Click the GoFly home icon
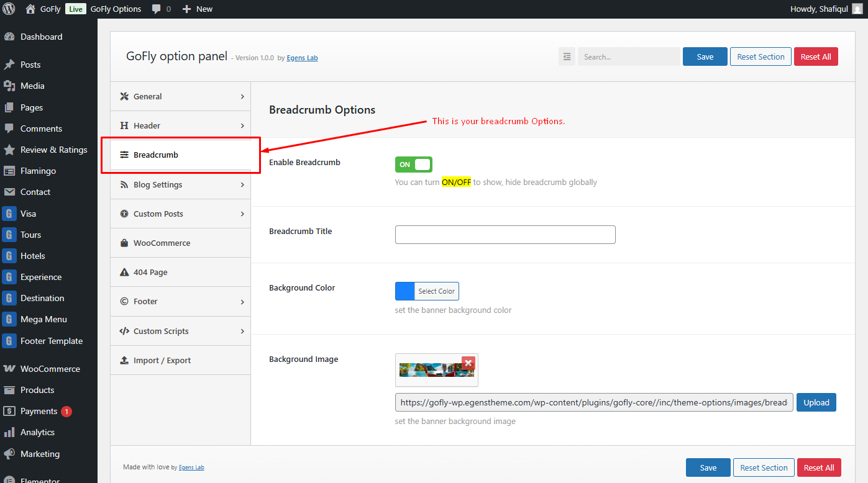The image size is (868, 483). (30, 9)
